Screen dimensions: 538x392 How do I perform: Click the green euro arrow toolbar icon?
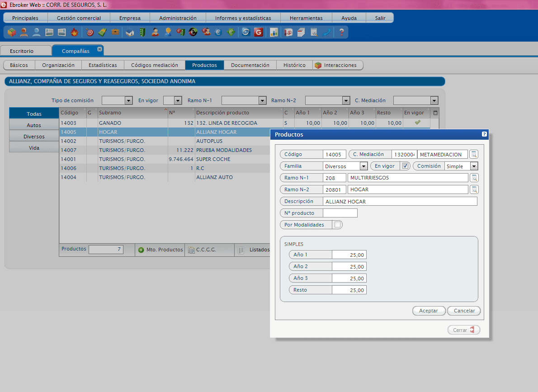coord(231,32)
